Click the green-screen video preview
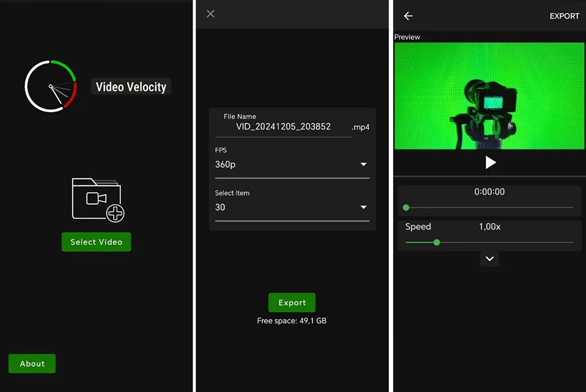The width and height of the screenshot is (586, 392). 489,96
